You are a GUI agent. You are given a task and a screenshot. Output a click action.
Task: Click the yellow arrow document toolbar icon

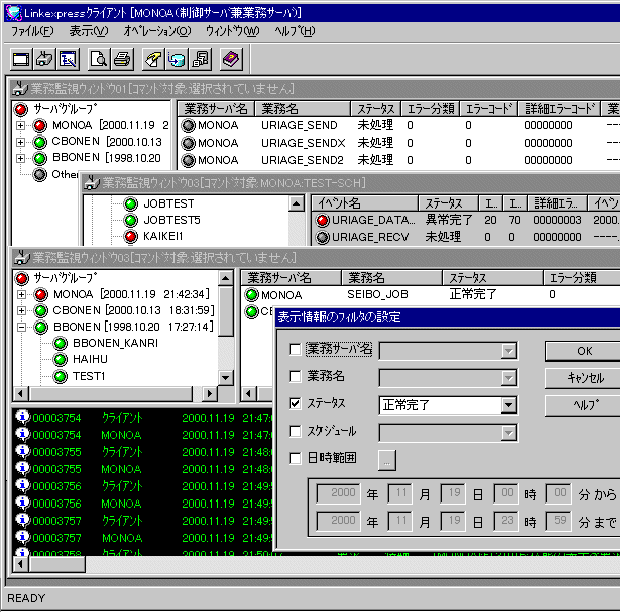pyautogui.click(x=153, y=60)
